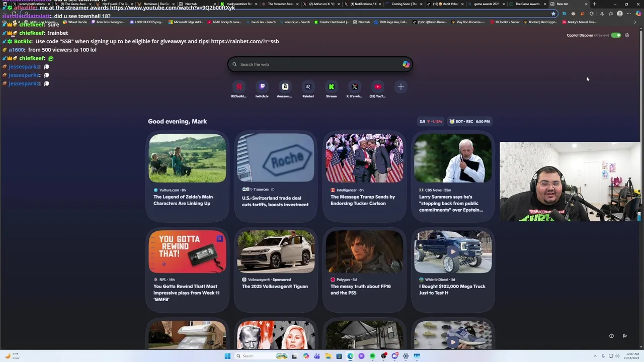
Task: Open the YouTube quick link shortcut
Action: click(x=377, y=89)
